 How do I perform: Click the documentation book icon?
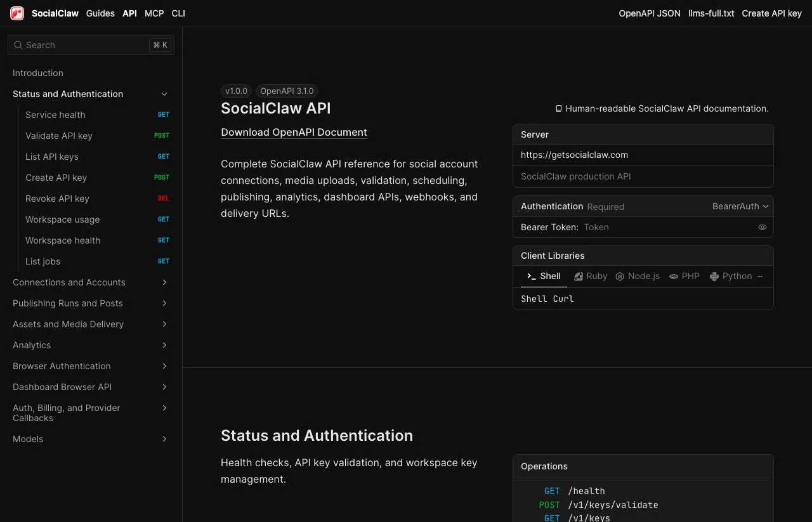pyautogui.click(x=559, y=108)
